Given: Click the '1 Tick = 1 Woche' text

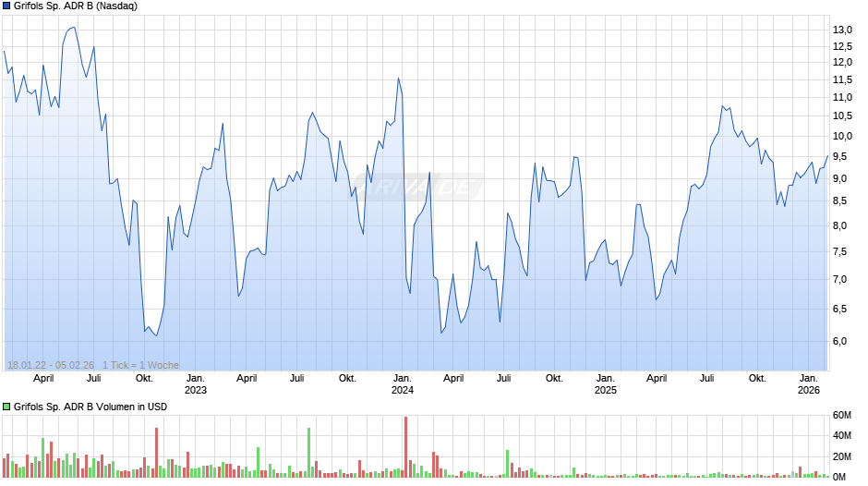Looking at the screenshot, I should pos(140,365).
